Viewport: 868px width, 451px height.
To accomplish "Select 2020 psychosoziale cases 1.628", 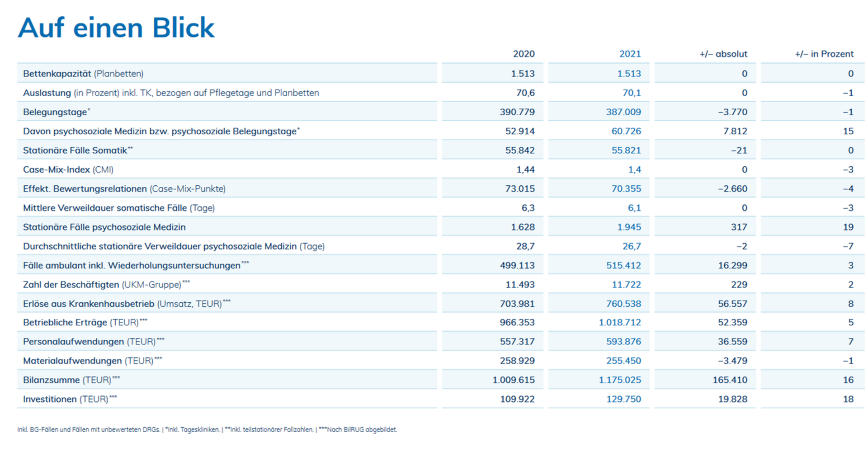I will [x=523, y=227].
